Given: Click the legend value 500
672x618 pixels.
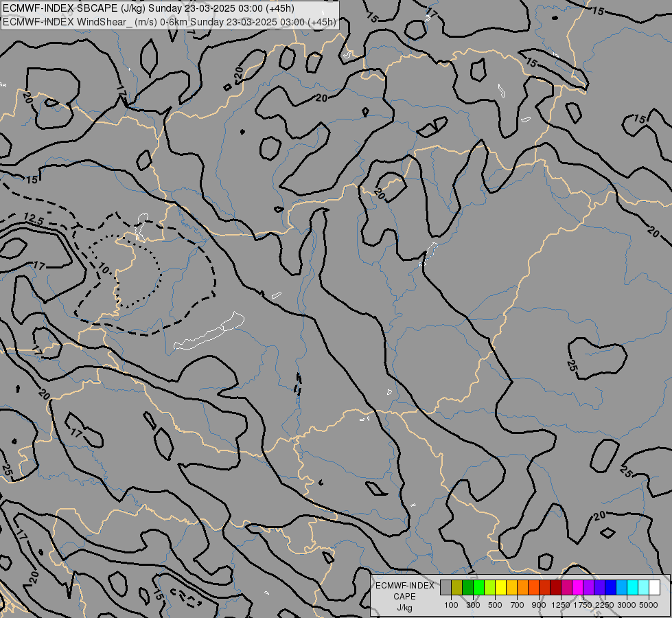Looking at the screenshot, I should [495, 605].
